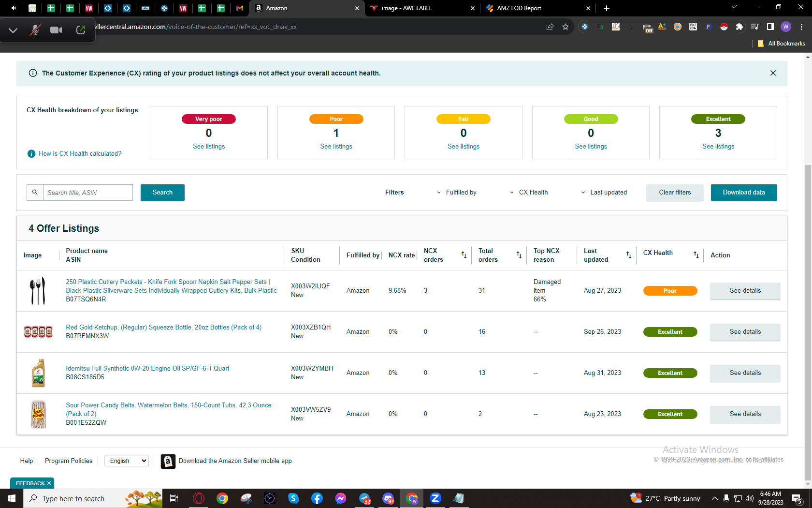This screenshot has width=812, height=508.
Task: Click the plastic cutlery product thumbnail
Action: pyautogui.click(x=38, y=291)
